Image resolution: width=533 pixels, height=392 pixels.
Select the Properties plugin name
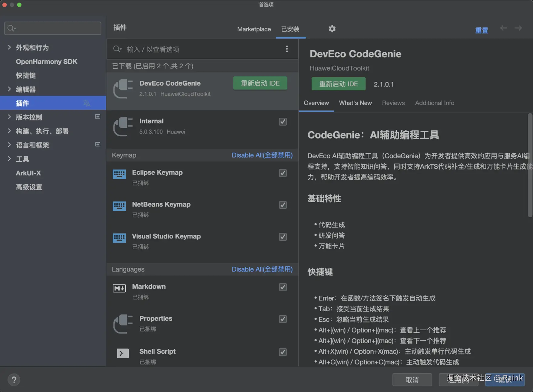pyautogui.click(x=156, y=318)
